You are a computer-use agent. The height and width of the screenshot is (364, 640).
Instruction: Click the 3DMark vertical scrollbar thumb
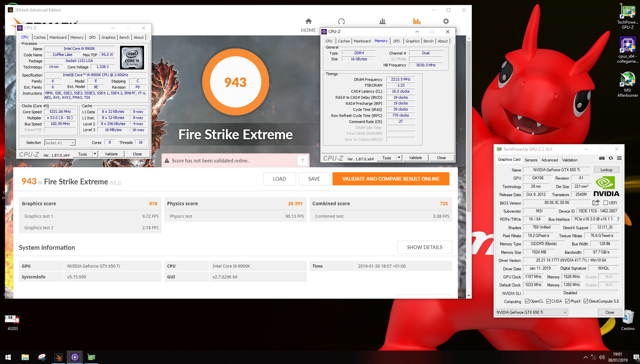click(469, 126)
